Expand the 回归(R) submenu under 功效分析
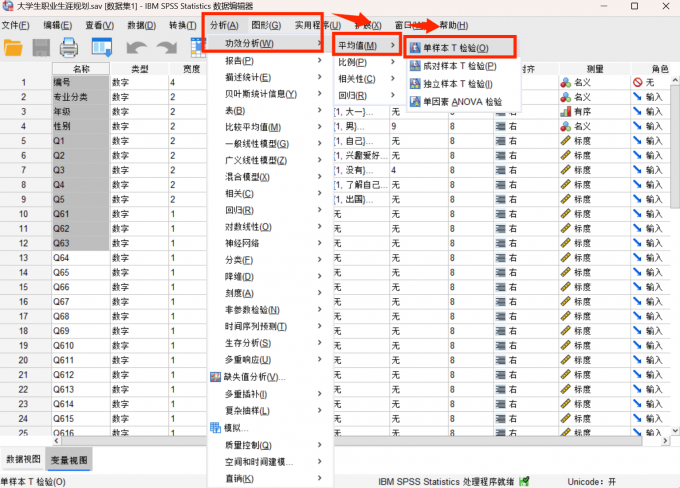This screenshot has height=488, width=680. coord(366,95)
